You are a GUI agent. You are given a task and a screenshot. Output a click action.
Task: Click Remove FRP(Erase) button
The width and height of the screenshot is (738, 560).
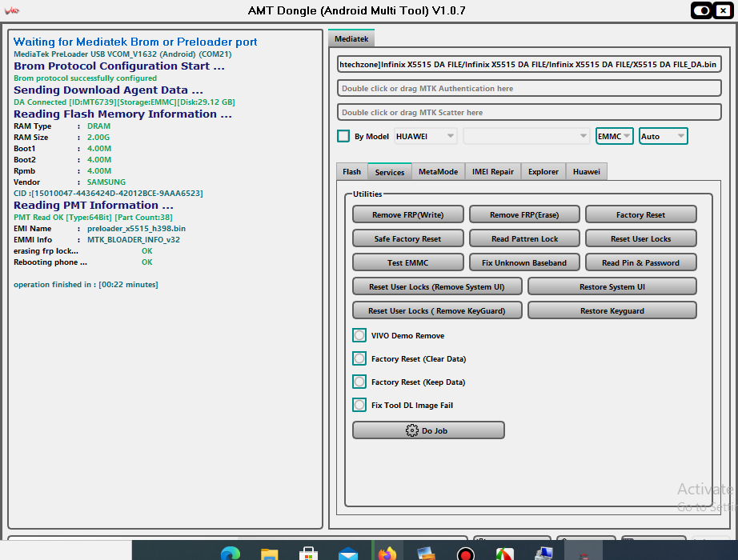524,214
